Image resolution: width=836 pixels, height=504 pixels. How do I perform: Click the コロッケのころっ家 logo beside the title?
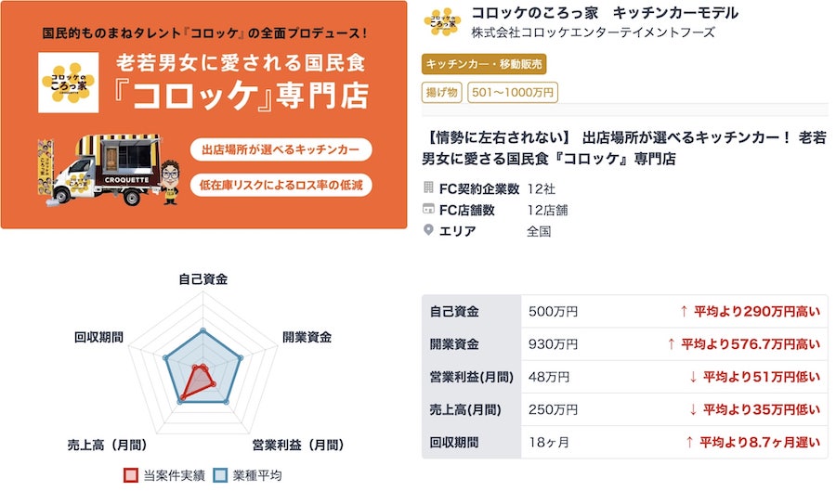click(442, 21)
